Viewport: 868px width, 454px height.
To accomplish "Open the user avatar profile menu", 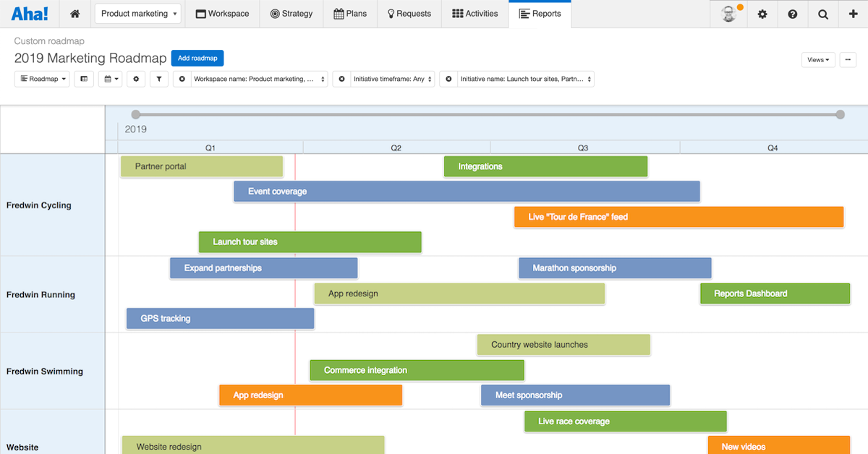I will (729, 14).
